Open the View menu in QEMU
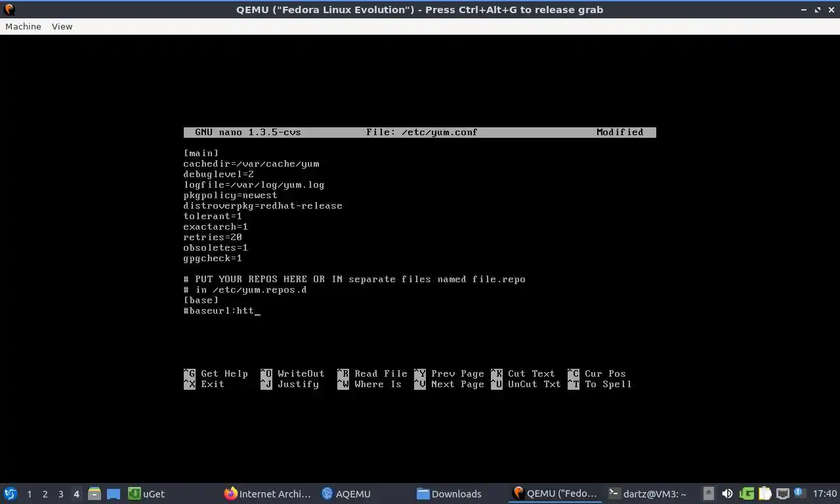 pyautogui.click(x=62, y=26)
